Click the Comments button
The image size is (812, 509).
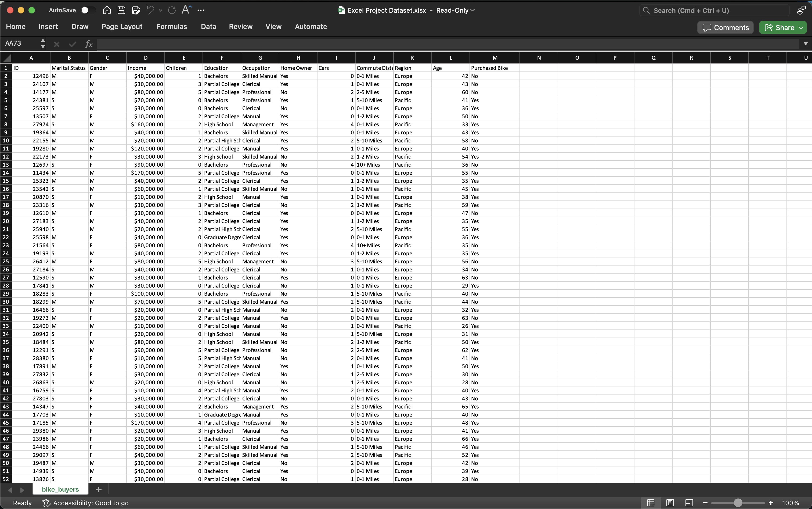[x=726, y=28]
